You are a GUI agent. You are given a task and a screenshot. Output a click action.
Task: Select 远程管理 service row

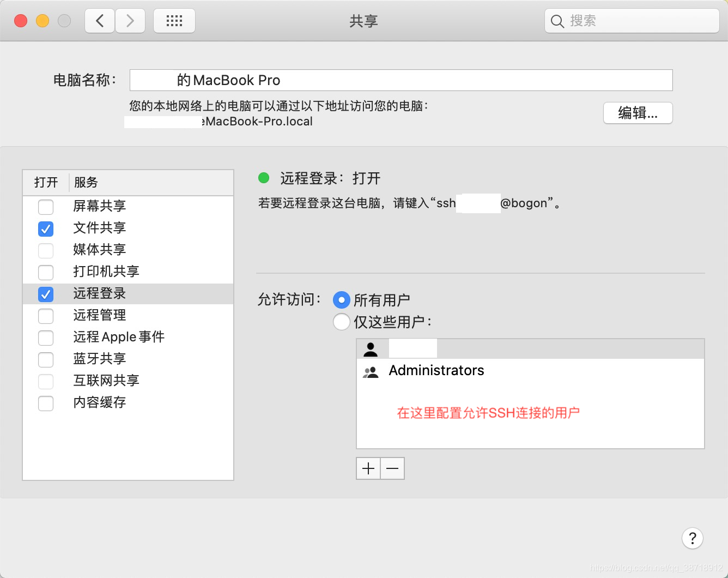[x=128, y=315]
